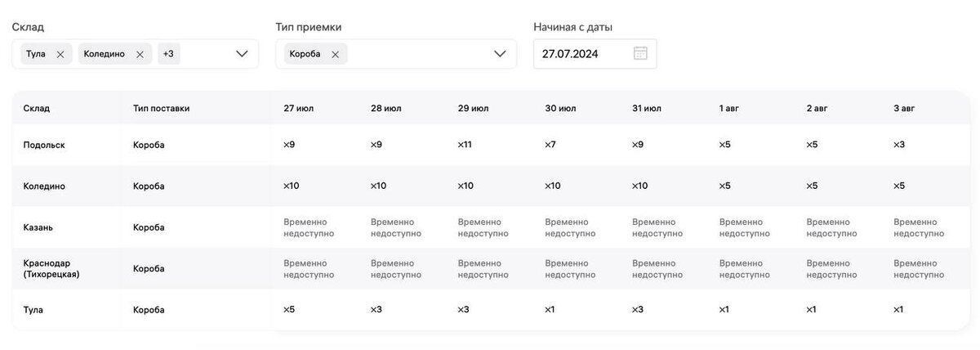Remove the Коледино warehouse chip
980x350 pixels.
click(x=140, y=54)
